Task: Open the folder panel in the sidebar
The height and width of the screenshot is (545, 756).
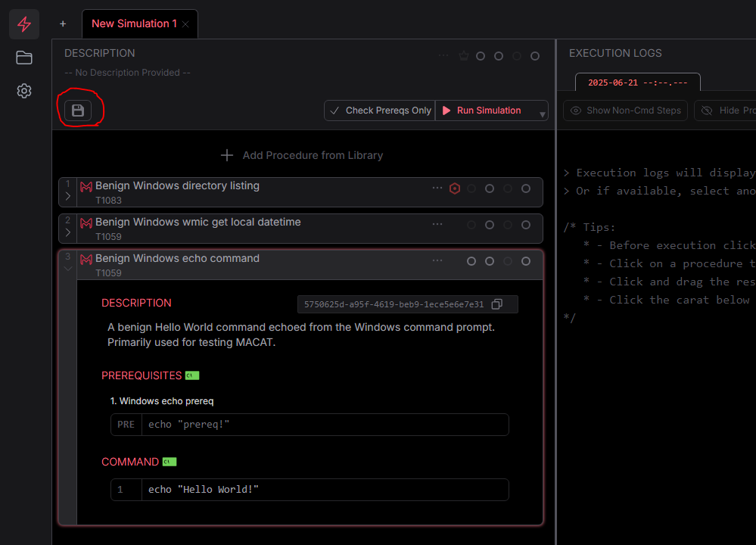Action: (23, 58)
